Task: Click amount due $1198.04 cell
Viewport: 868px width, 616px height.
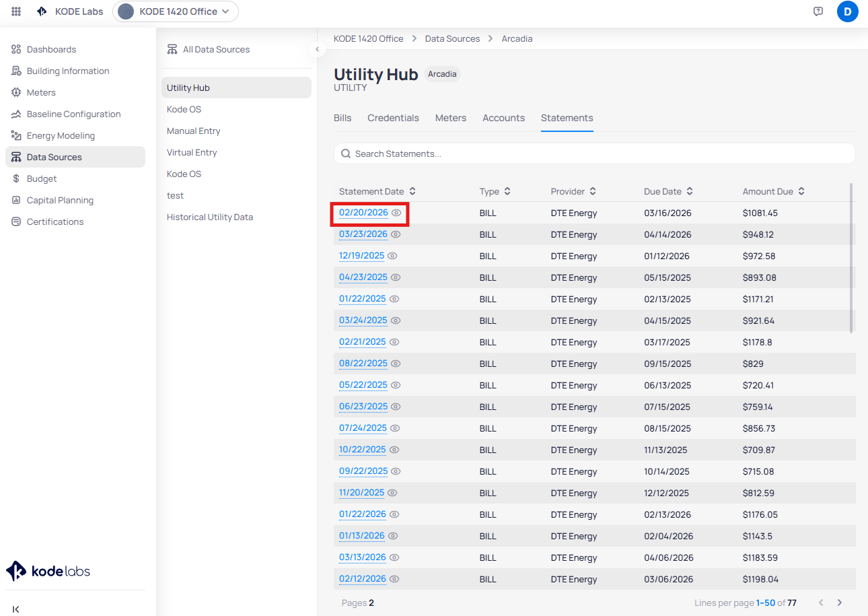Action: [x=760, y=579]
